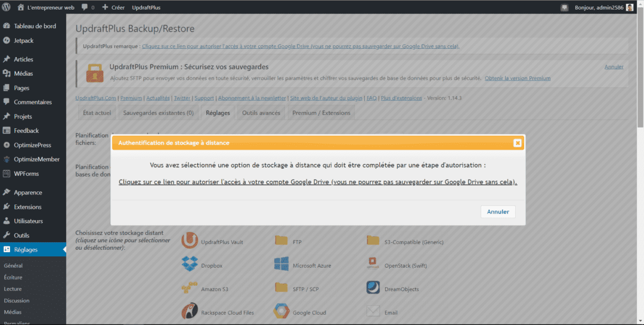The width and height of the screenshot is (644, 325).
Task: Open the Écriture settings submenu
Action: (13, 277)
